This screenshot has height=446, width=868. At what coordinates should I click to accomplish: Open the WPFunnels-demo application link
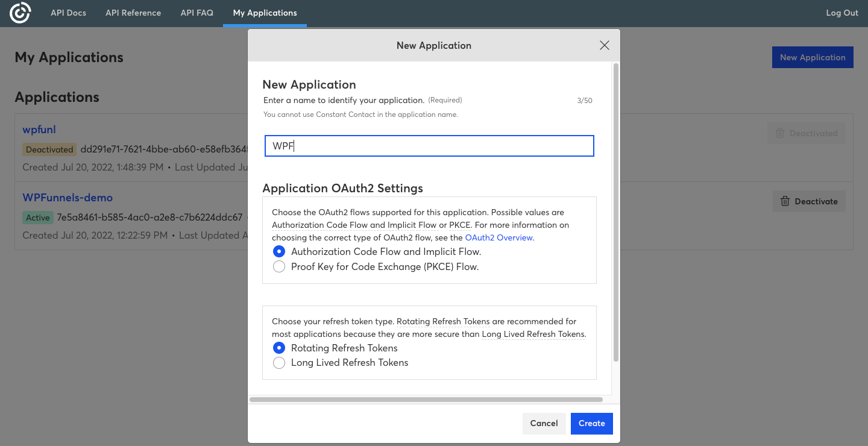(x=68, y=198)
